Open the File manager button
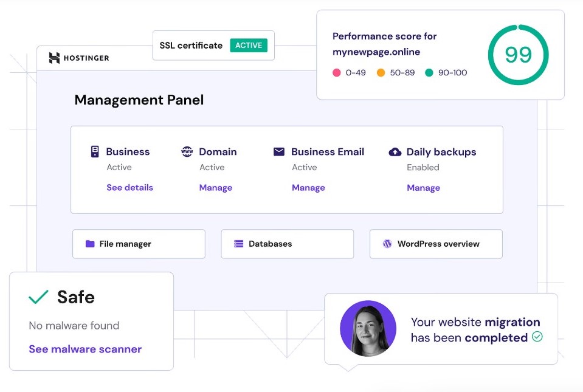 click(x=139, y=244)
